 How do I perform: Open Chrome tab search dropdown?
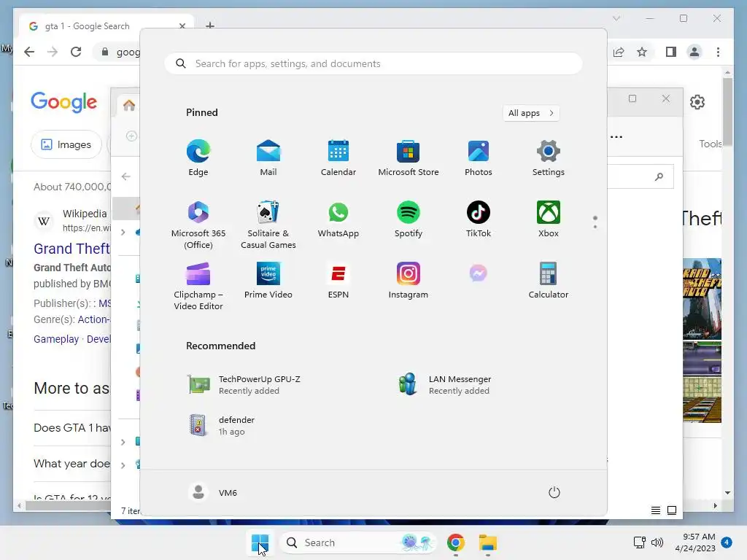pos(616,18)
